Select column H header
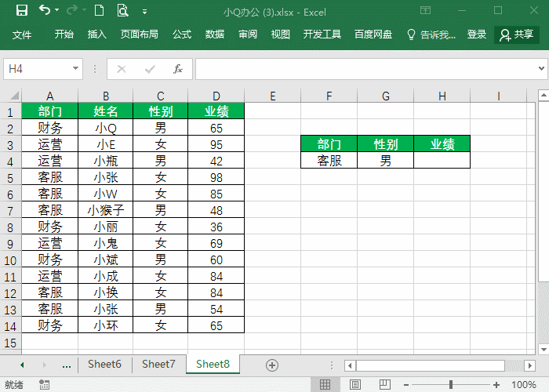The image size is (549, 392). click(442, 96)
